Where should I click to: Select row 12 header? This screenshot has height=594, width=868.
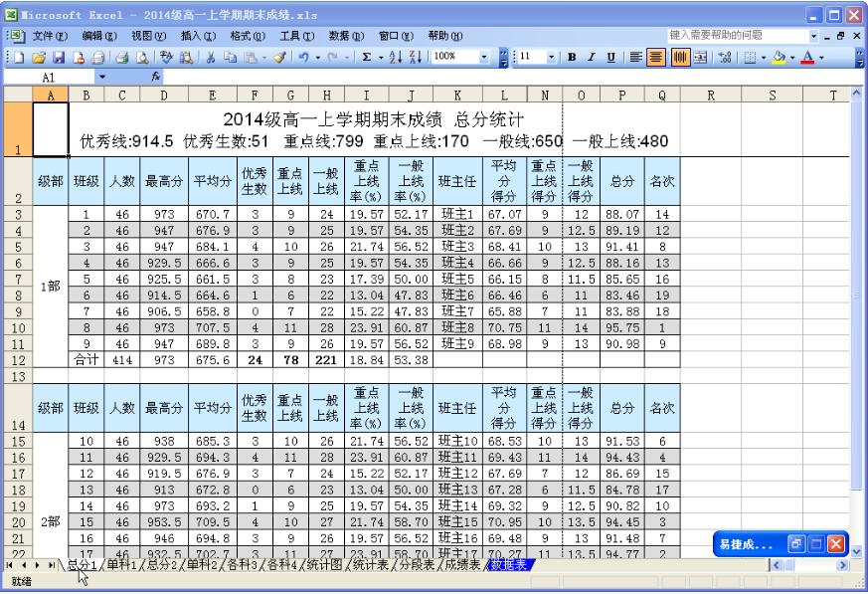[18, 360]
